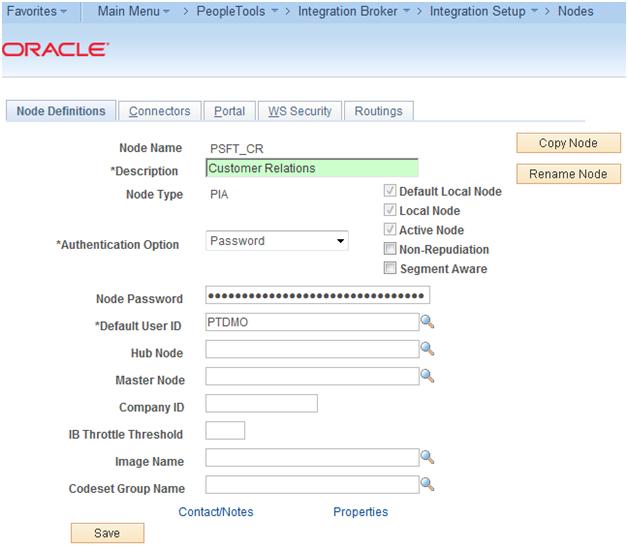Open lookup for Image Name field
This screenshot has width=628, height=551.
point(427,457)
